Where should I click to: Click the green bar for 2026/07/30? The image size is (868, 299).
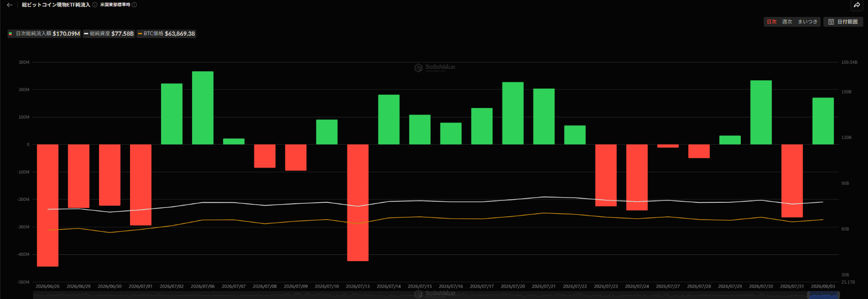(x=760, y=113)
